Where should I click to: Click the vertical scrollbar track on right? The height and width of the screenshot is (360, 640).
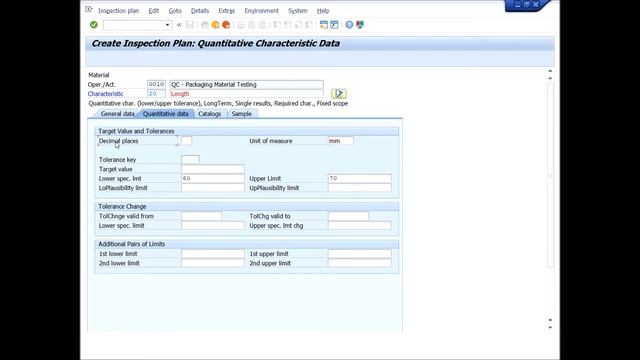pyautogui.click(x=550, y=176)
